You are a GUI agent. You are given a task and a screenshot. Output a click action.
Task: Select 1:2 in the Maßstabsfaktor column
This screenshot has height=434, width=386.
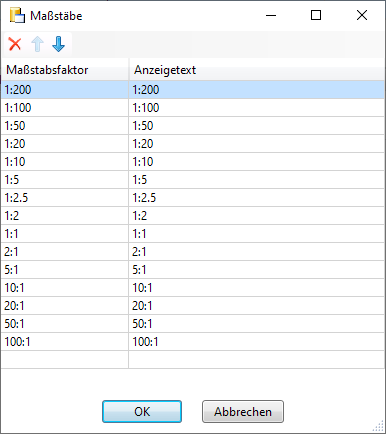65,216
